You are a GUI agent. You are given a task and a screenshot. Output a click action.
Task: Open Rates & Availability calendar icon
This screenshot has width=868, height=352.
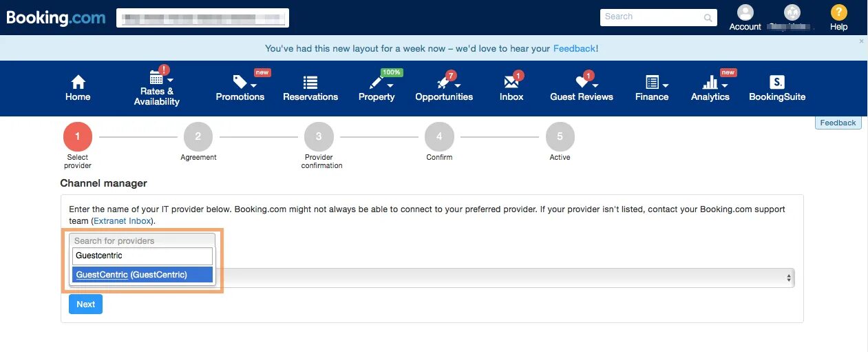click(156, 78)
